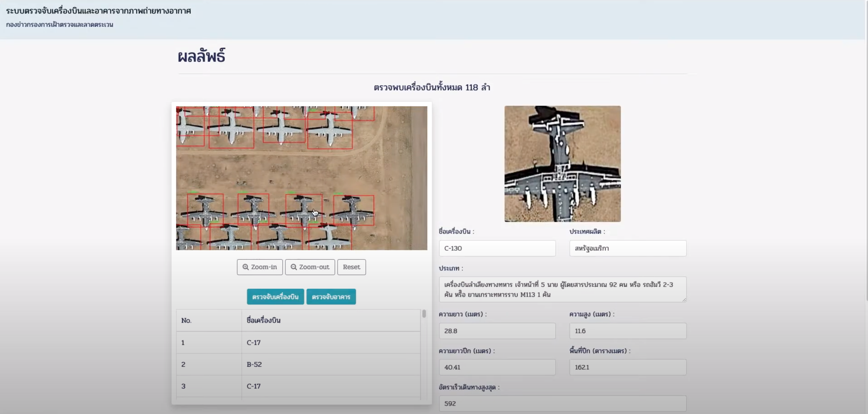
Task: Click the aircraft name field C-130
Action: click(497, 248)
